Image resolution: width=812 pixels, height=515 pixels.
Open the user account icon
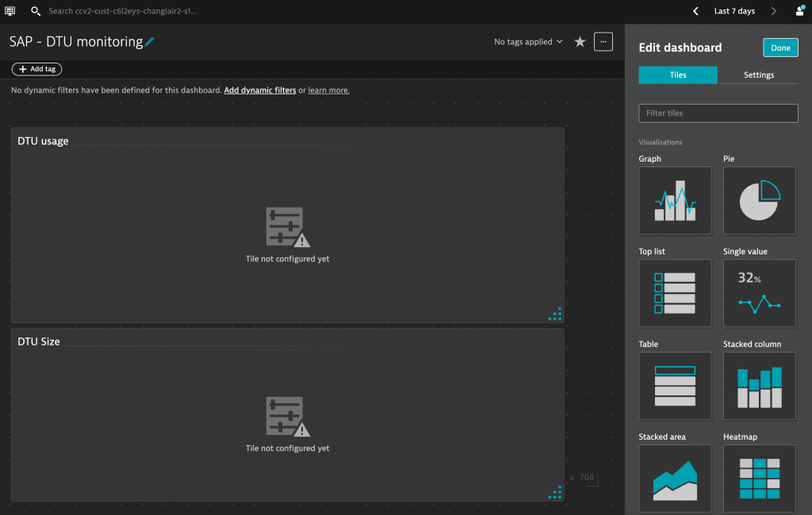coord(800,11)
